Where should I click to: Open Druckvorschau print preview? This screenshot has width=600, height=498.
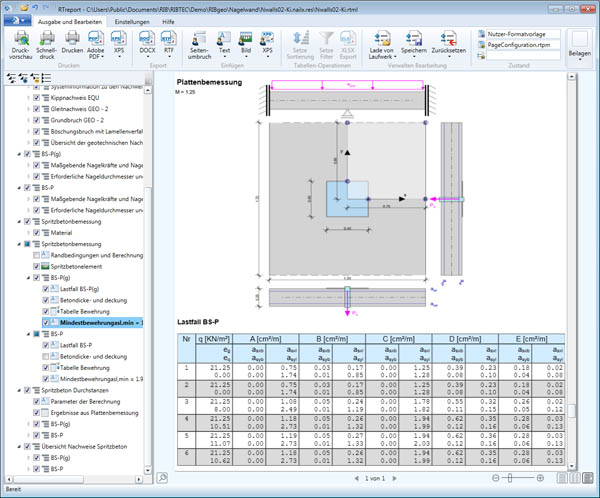point(21,45)
